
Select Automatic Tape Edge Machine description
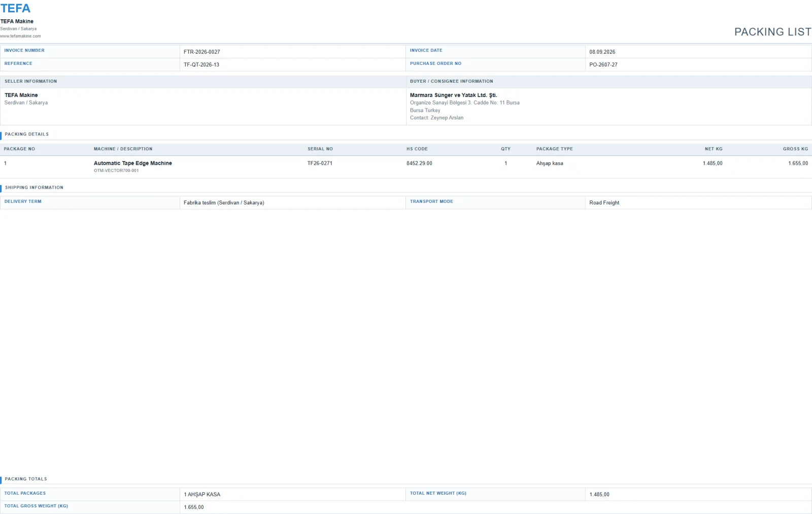tap(133, 163)
